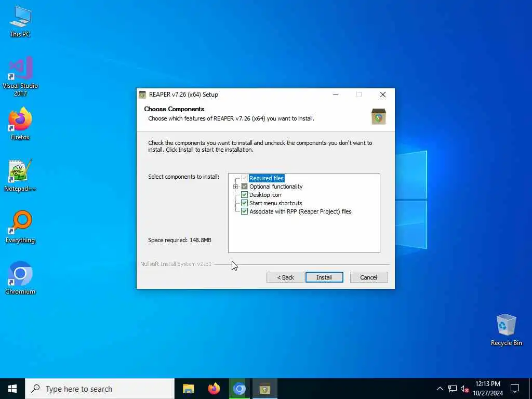Expand the Optional functionality tree node
Screen dimensions: 532x399
pos(235,187)
